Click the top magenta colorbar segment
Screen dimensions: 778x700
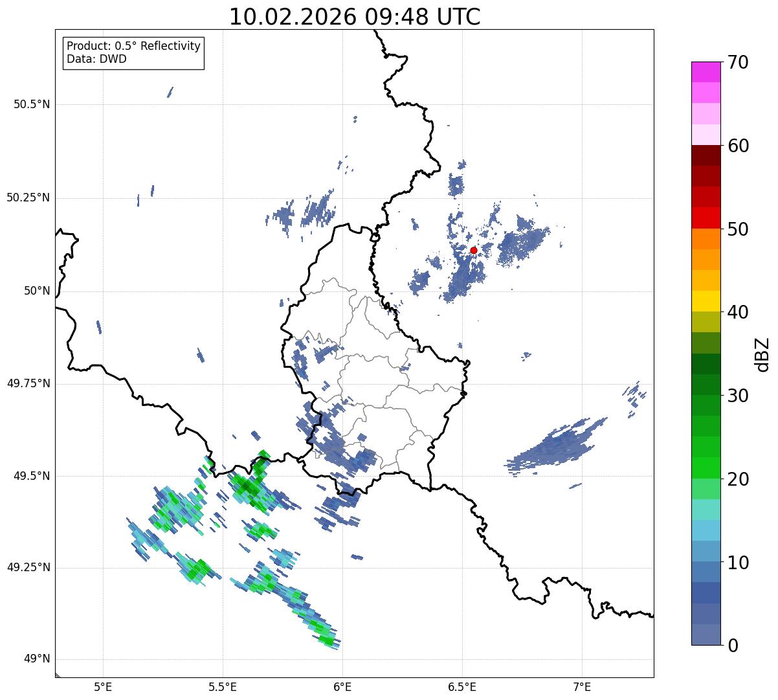706,72
